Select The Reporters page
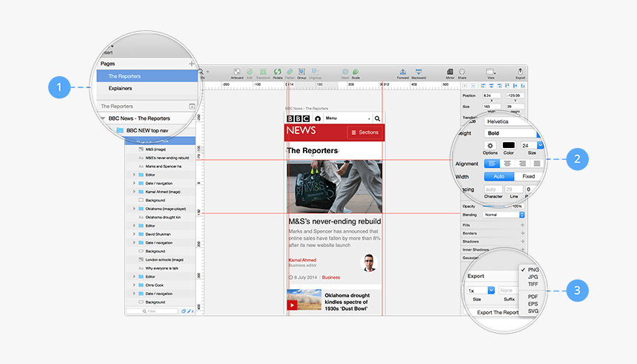The height and width of the screenshot is (364, 637). tap(147, 76)
